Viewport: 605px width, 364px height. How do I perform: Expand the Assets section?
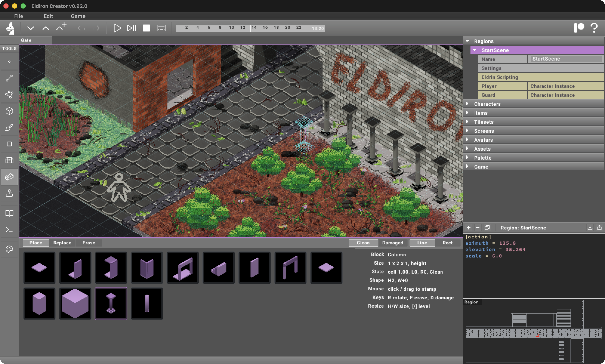point(467,149)
